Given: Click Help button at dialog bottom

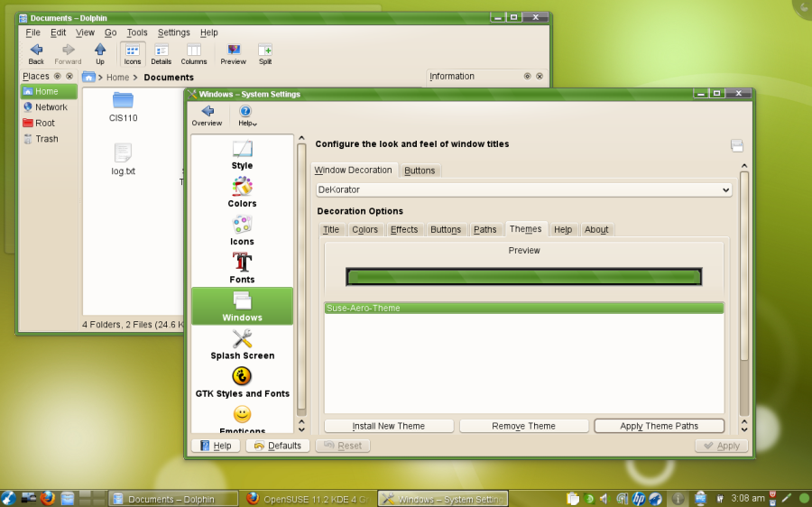Looking at the screenshot, I should point(216,446).
